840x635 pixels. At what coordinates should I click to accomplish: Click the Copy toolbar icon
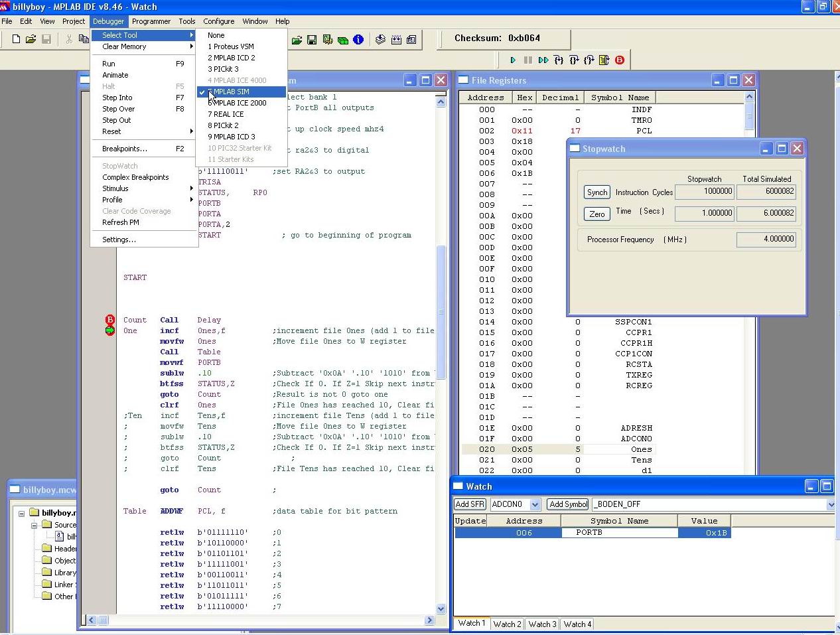(84, 40)
